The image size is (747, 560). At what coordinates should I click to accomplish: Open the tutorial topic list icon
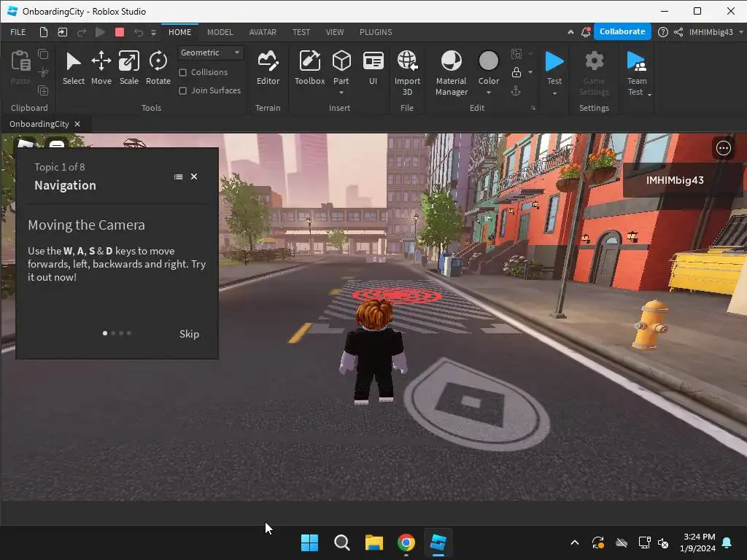coord(178,176)
